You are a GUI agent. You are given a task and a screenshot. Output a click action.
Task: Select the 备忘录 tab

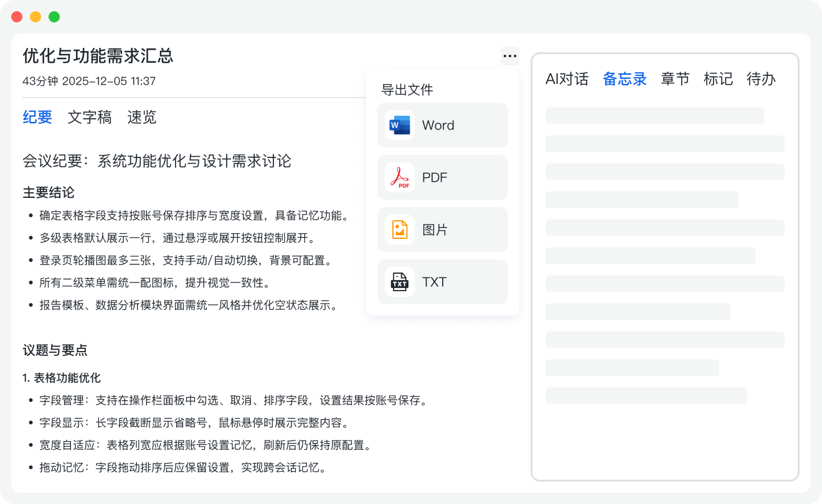tap(625, 79)
